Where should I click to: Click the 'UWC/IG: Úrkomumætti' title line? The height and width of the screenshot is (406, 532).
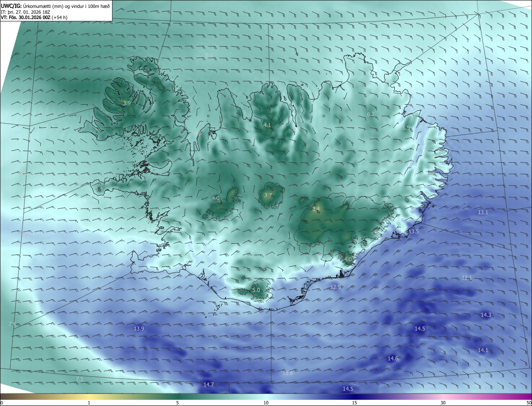pos(55,6)
